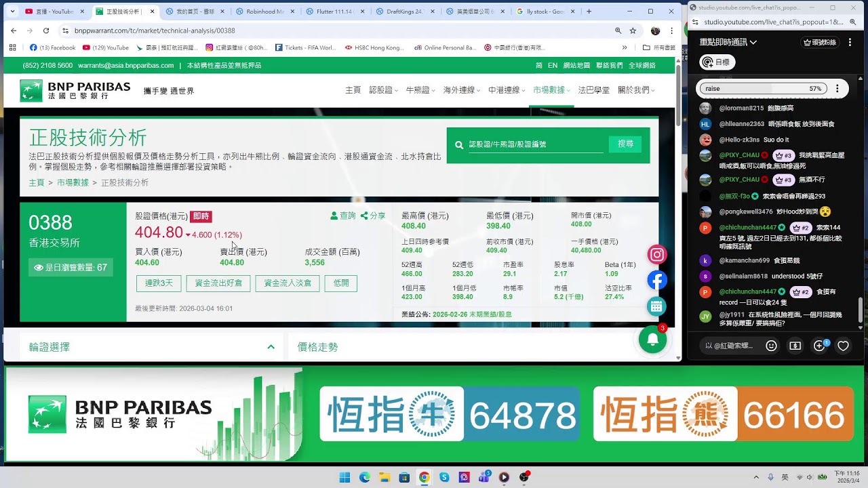Viewport: 868px width, 488px height.
Task: Click the plus icon with badge in chat
Action: (820, 346)
